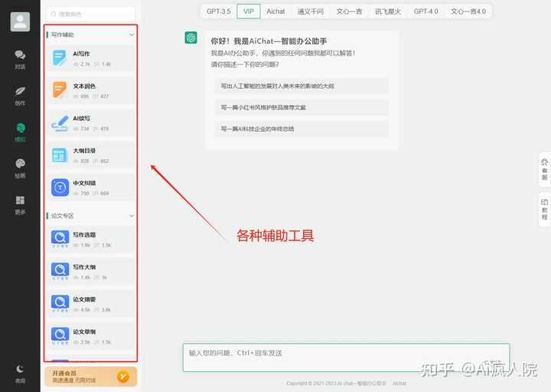Focus the question input box at bottom

click(x=346, y=358)
